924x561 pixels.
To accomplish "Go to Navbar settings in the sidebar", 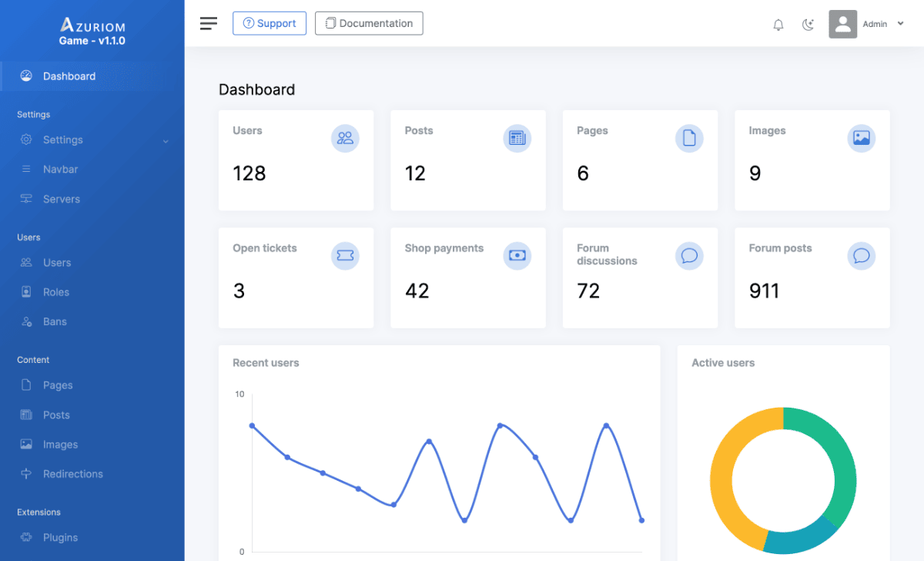I will pyautogui.click(x=60, y=170).
